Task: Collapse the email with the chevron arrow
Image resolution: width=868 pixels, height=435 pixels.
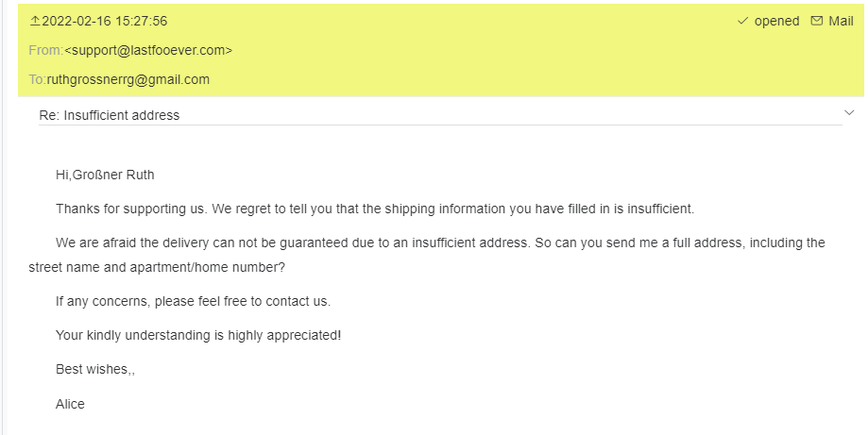Action: pyautogui.click(x=848, y=113)
